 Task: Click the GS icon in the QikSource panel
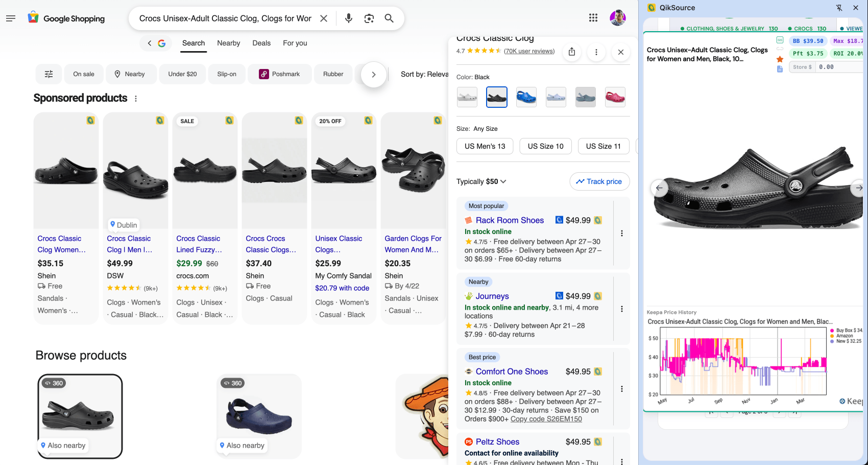[780, 39]
